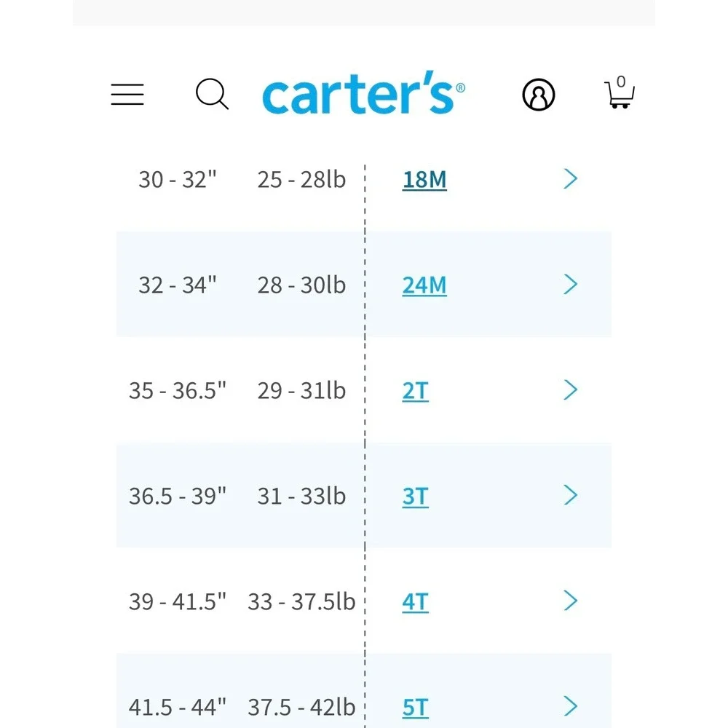Follow the 24M size link
Image resolution: width=728 pixels, height=728 pixels.
(424, 285)
